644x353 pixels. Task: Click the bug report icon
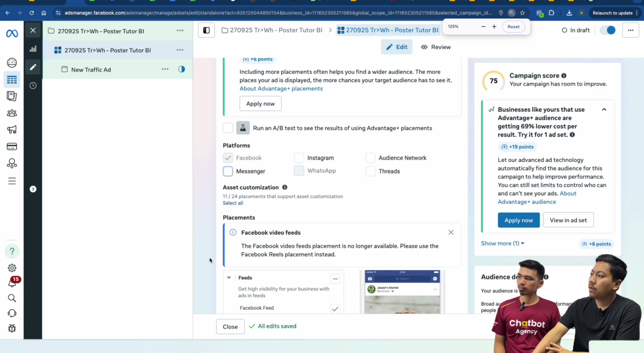(12, 328)
